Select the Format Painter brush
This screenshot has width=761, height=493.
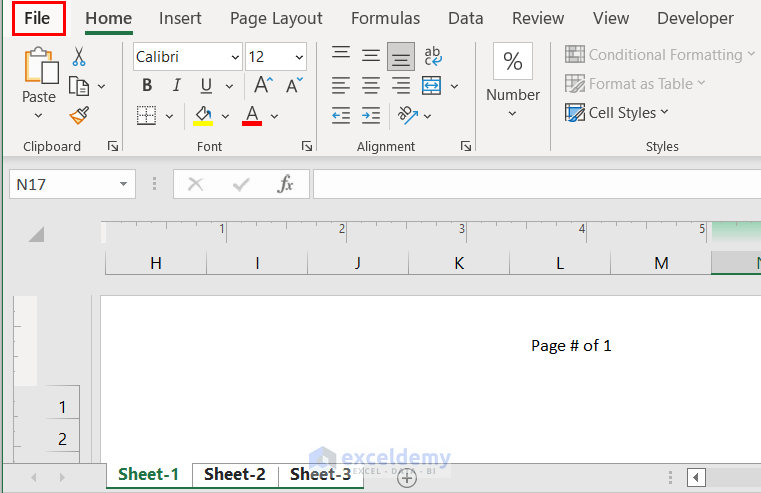click(x=79, y=116)
